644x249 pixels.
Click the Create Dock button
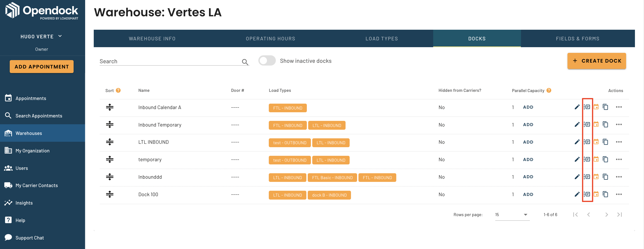pyautogui.click(x=596, y=61)
